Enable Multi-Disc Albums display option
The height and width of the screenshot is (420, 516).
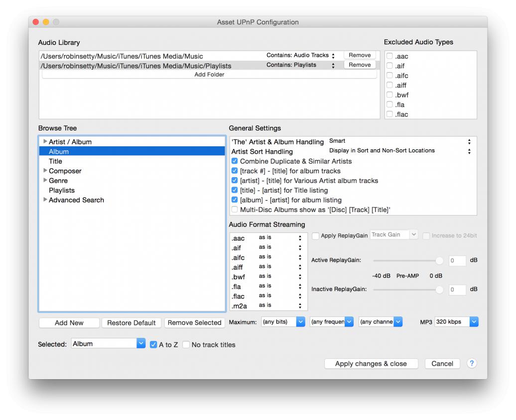pos(235,210)
